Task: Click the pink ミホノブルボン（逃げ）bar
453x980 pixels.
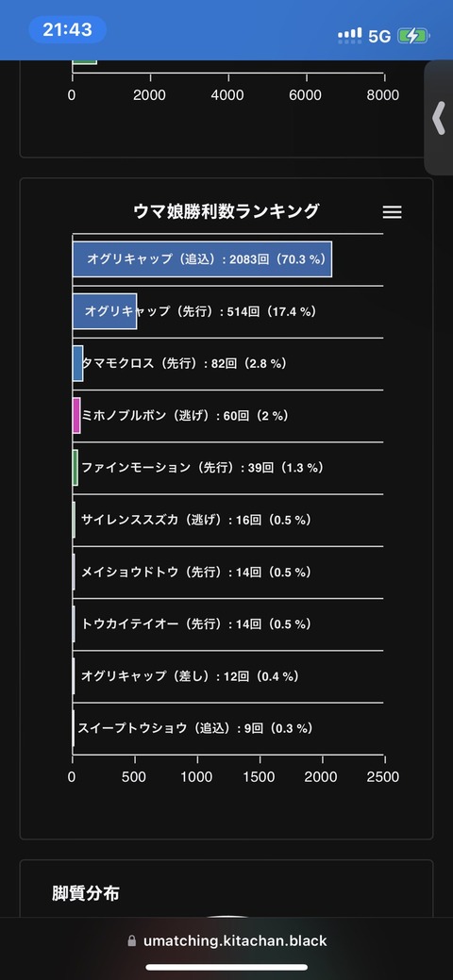Action: pos(76,416)
